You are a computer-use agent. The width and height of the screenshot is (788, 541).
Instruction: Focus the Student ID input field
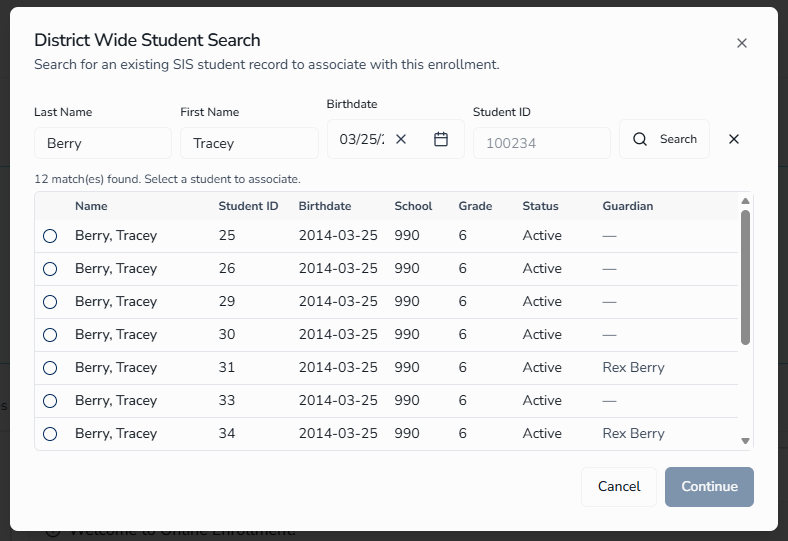tap(542, 143)
